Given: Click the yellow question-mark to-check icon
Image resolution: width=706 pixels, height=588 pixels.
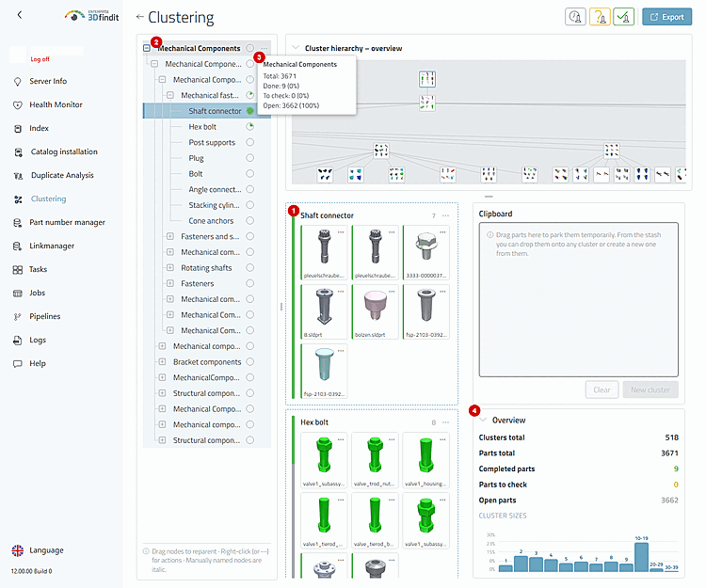Looking at the screenshot, I should tap(600, 17).
